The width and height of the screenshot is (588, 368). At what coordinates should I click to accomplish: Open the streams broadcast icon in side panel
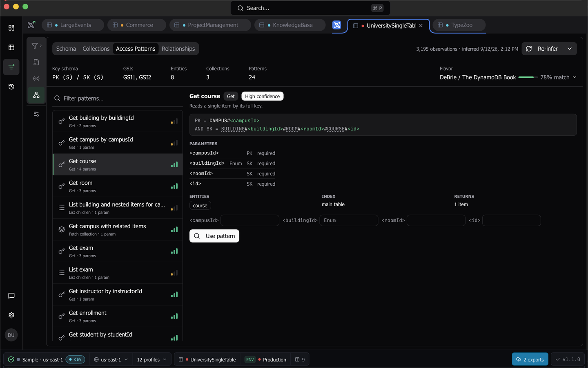tap(36, 79)
